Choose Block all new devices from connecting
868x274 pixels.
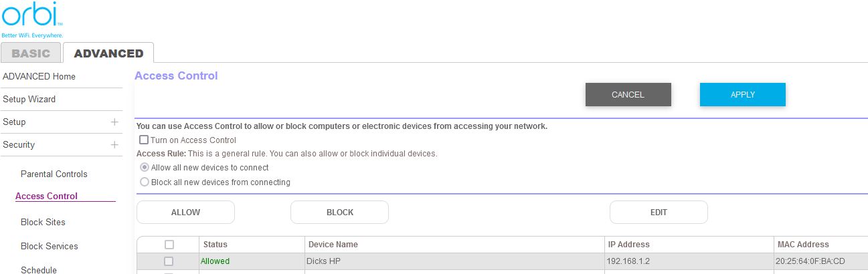145,182
